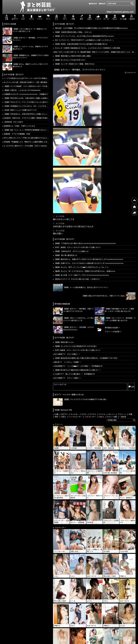Open the 文化人 category icon in navigation bar
Screen dimensions: 138x644
(x=115, y=17)
